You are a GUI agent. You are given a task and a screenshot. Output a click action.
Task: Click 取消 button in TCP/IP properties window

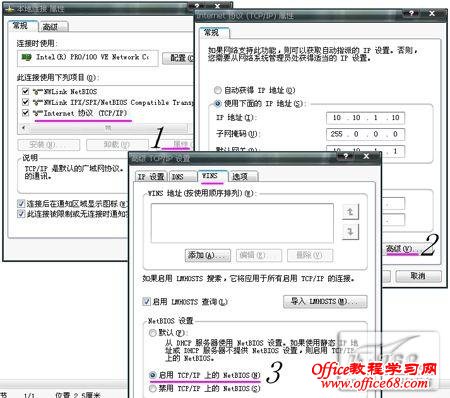[418, 276]
